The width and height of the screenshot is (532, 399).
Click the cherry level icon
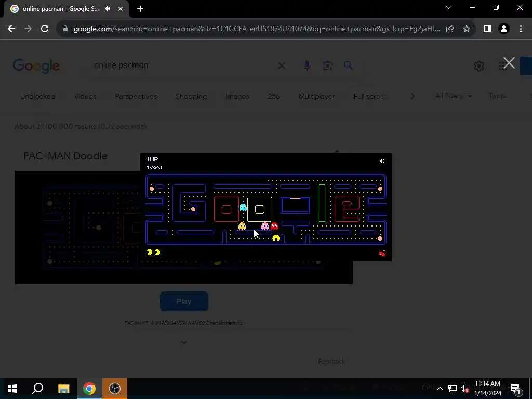(382, 253)
